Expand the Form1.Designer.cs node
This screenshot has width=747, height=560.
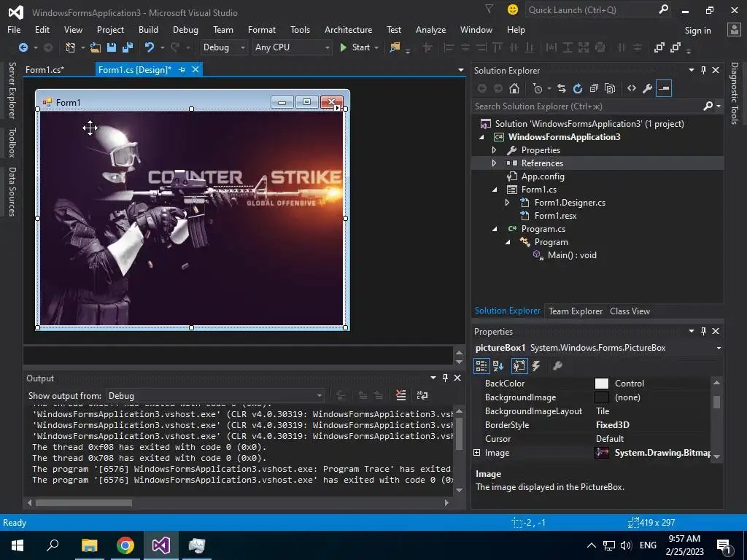508,203
